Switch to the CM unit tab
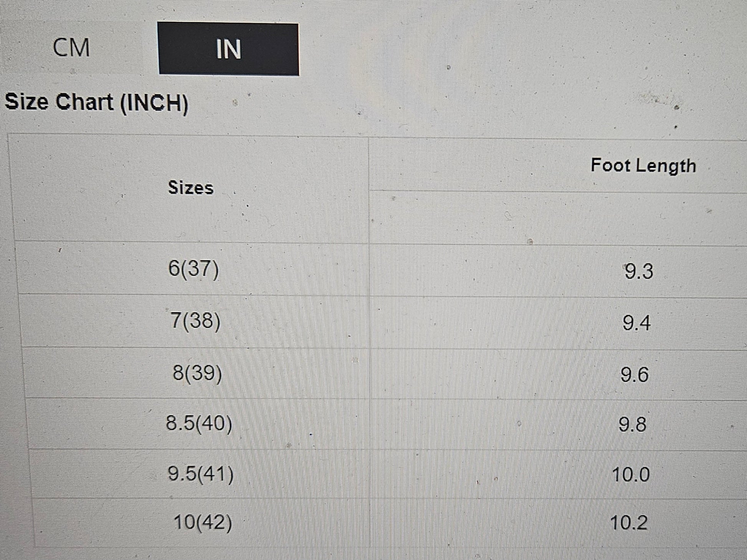 point(71,48)
